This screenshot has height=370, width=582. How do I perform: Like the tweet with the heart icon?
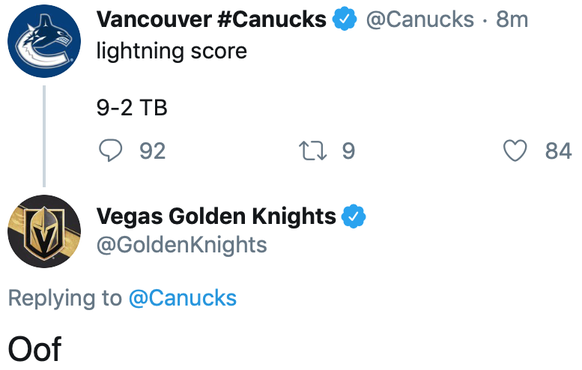click(x=515, y=150)
